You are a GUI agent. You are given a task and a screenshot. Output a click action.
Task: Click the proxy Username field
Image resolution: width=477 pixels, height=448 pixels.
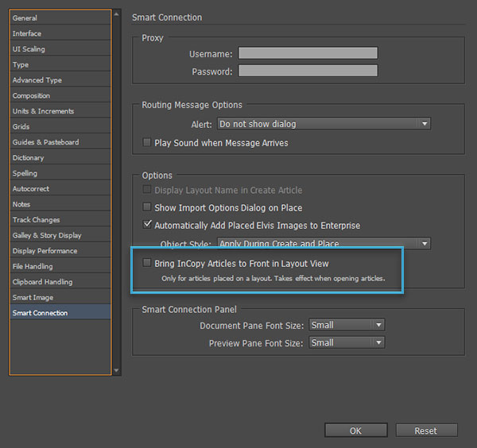click(308, 53)
